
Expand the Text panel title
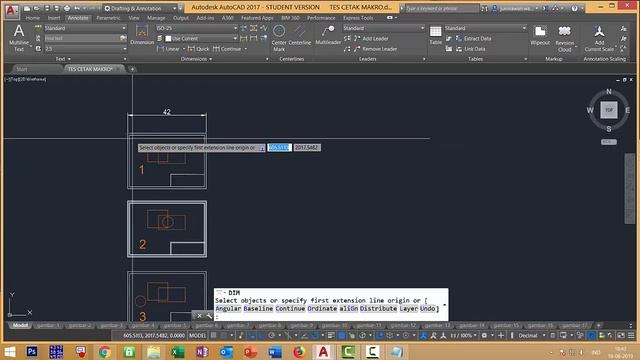tap(63, 59)
